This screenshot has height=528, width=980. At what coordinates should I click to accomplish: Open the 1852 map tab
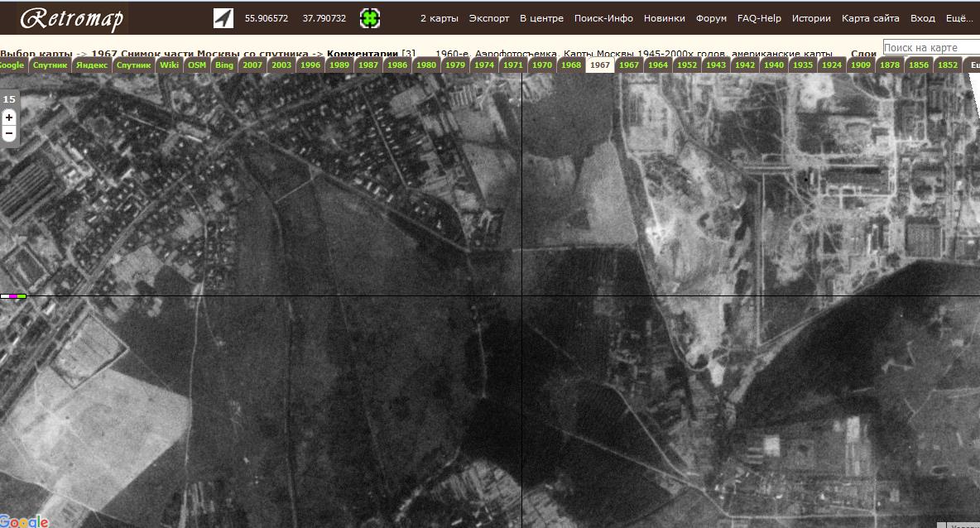click(948, 65)
